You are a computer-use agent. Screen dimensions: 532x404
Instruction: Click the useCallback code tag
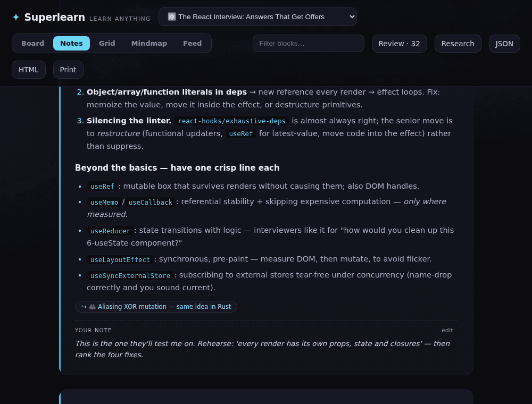point(151,203)
